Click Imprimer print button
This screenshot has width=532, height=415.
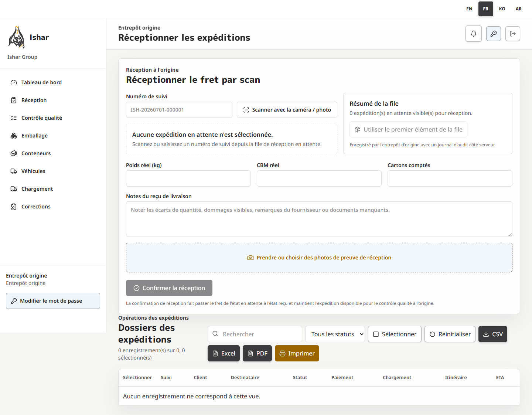click(297, 353)
